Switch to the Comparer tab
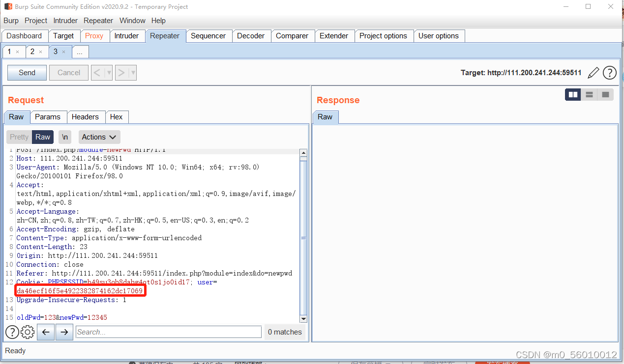This screenshot has height=364, width=624. (292, 36)
